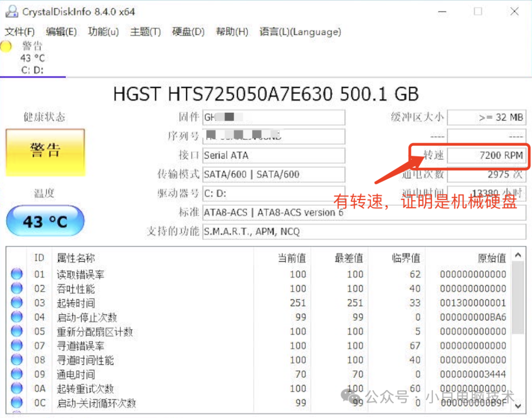532x418 pixels.
Task: Open the 主题(T) menu
Action: [x=145, y=32]
